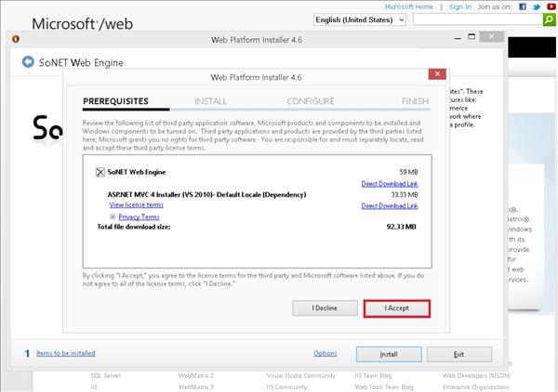Click the Visual Studio Community footer link

coord(301,375)
